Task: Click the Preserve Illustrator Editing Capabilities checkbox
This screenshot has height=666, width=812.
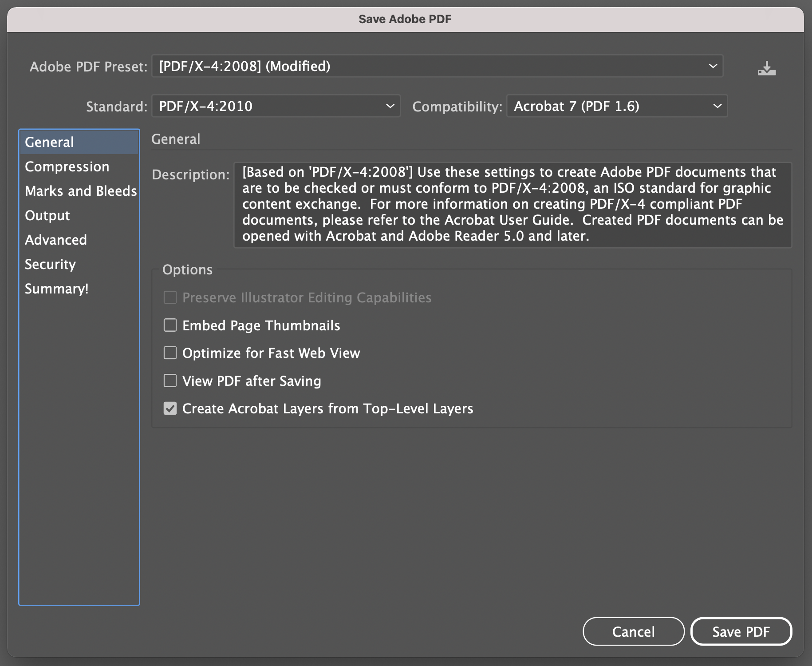Action: click(170, 297)
